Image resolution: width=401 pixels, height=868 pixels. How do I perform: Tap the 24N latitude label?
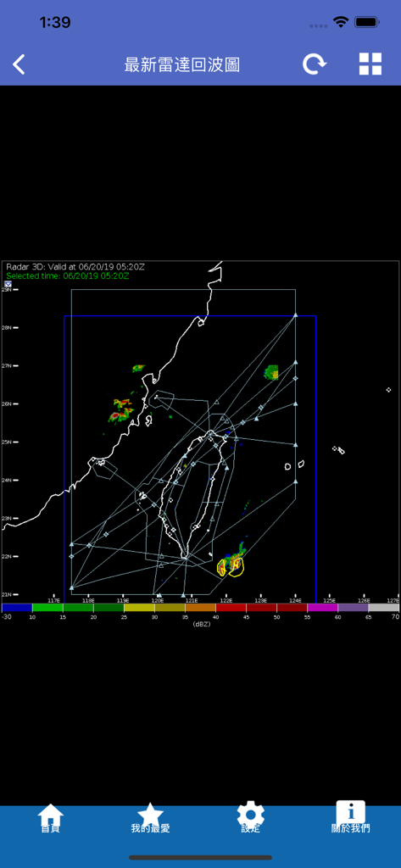click(x=6, y=480)
